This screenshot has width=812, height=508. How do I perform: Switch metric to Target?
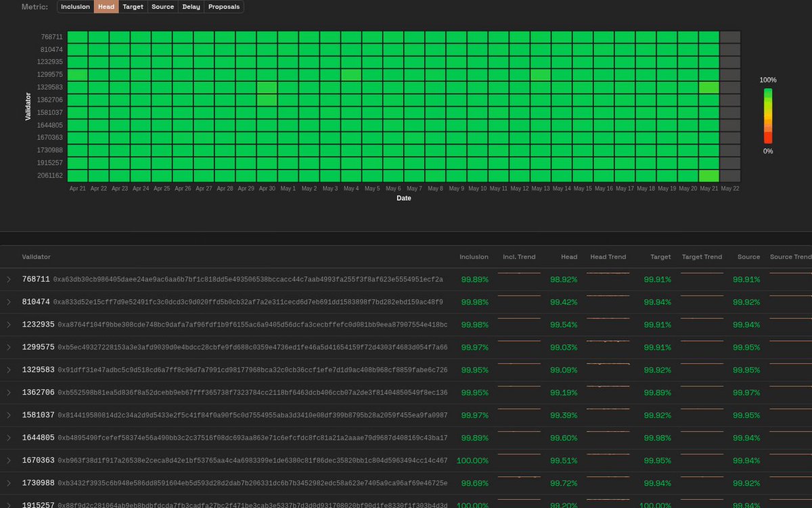coord(133,7)
